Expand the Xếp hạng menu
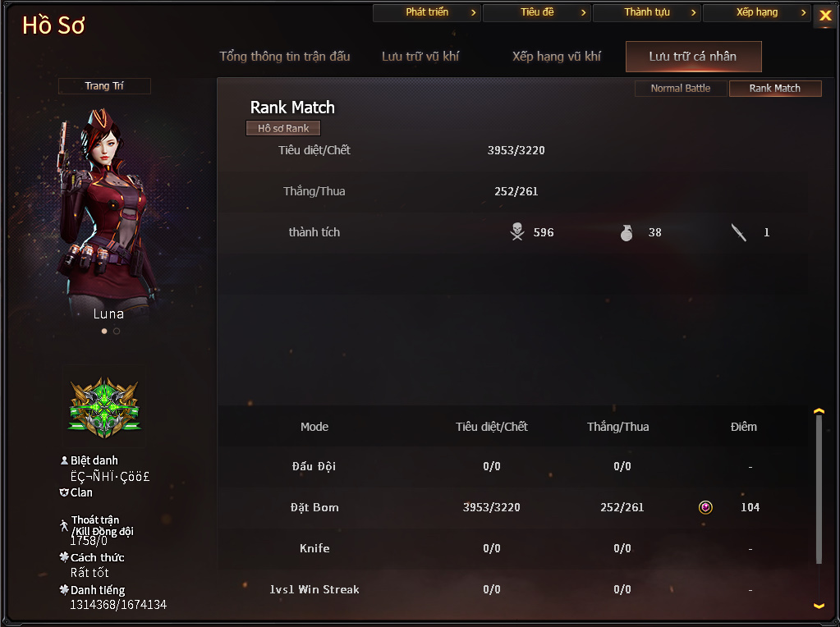Screen dimensions: 840x627 pyautogui.click(x=756, y=12)
